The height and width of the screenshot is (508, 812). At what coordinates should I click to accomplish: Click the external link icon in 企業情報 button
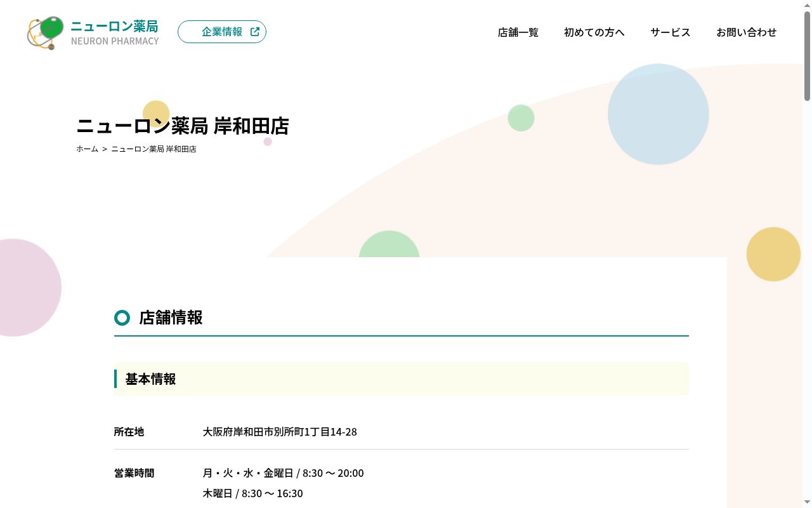click(255, 32)
